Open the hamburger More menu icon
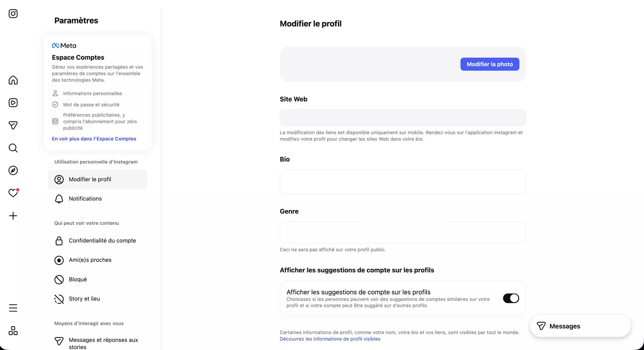 (13, 308)
